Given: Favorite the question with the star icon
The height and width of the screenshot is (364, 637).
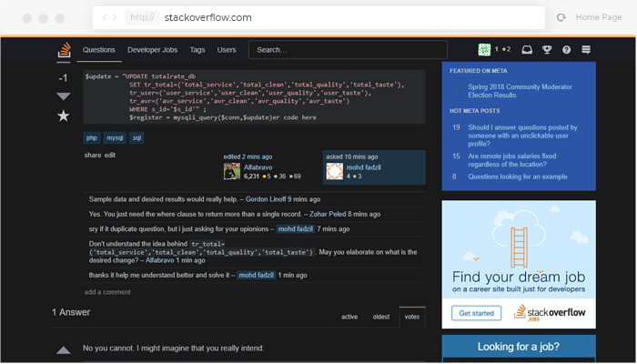Looking at the screenshot, I should coord(64,116).
